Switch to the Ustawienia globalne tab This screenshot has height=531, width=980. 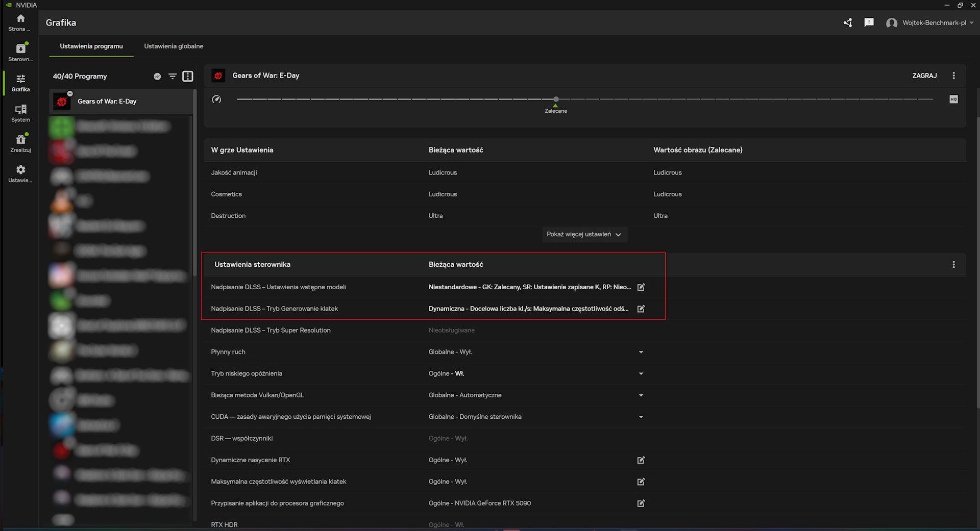coord(174,46)
